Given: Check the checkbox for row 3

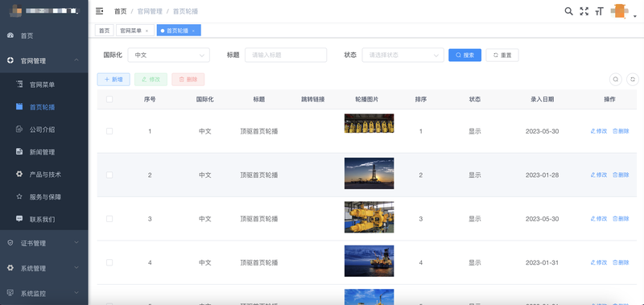Looking at the screenshot, I should pos(109,219).
